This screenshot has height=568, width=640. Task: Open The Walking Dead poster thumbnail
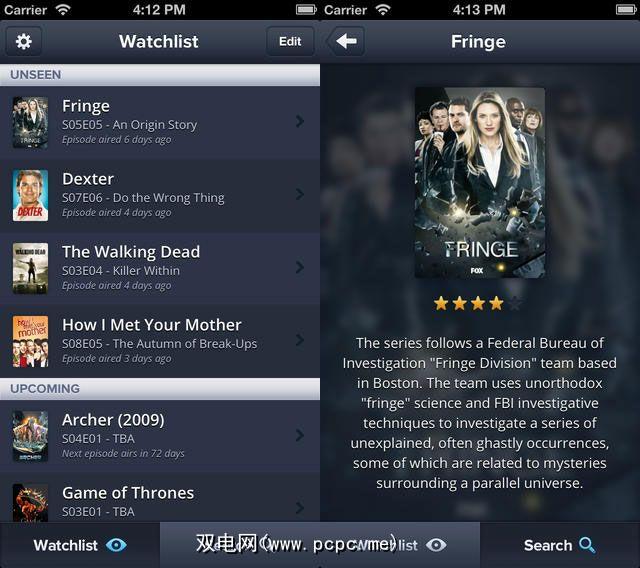point(30,268)
